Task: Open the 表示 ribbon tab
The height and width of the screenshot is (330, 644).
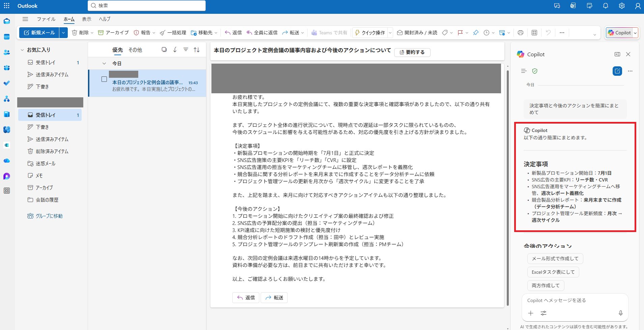Action: tap(87, 19)
